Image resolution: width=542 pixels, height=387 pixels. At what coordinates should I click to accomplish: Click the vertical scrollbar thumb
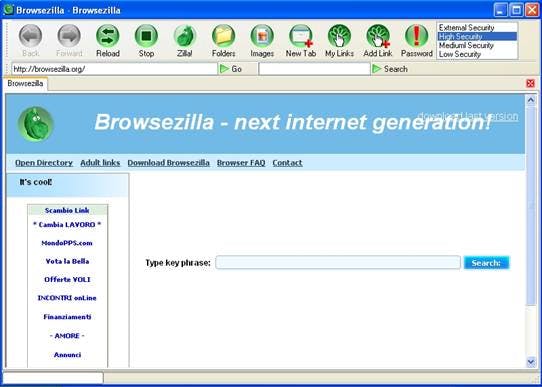click(531, 205)
